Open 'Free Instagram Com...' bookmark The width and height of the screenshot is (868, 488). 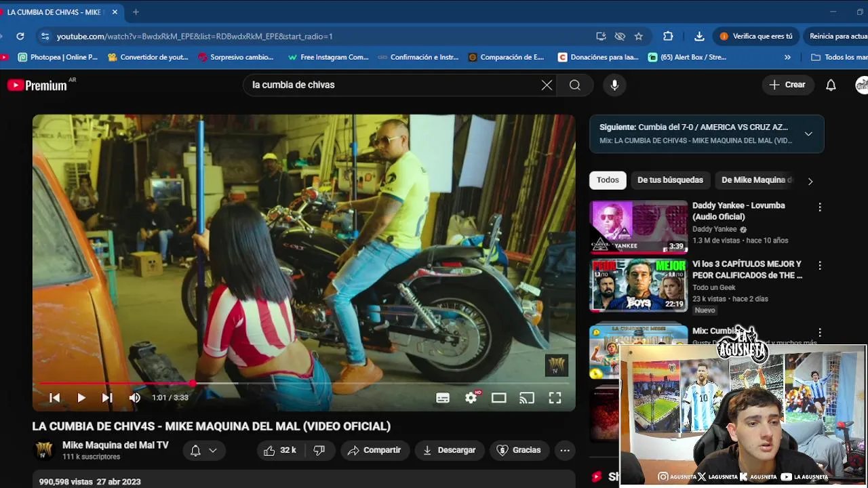(328, 57)
